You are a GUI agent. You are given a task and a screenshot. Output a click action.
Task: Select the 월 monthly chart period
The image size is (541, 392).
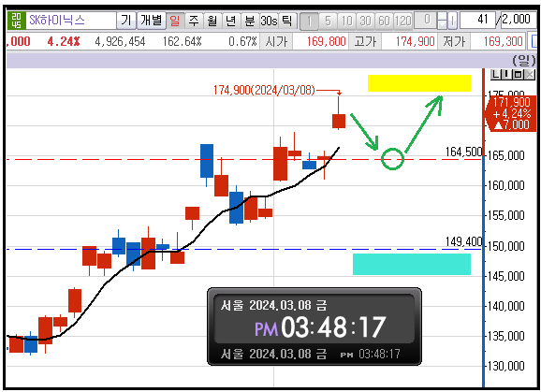212,21
